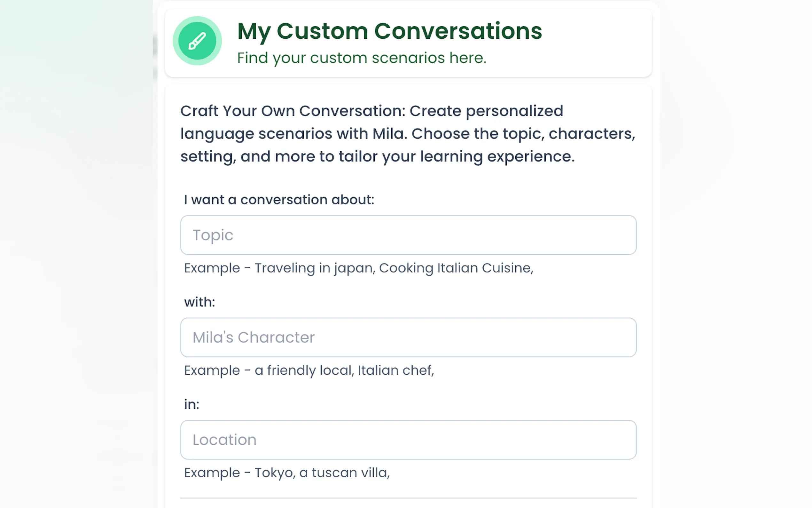This screenshot has width=812, height=508.
Task: Select the Location text box
Action: tap(408, 440)
